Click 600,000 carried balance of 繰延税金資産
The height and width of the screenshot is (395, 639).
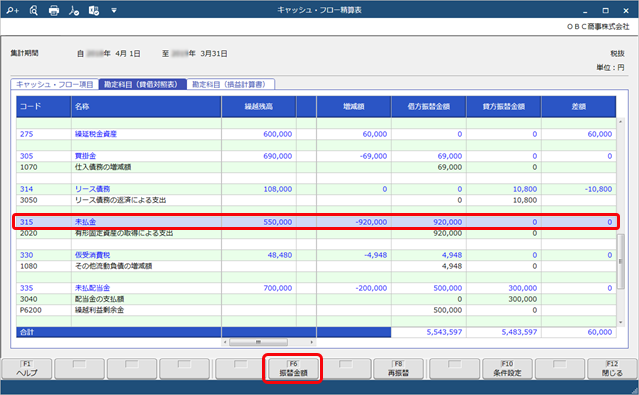[278, 134]
